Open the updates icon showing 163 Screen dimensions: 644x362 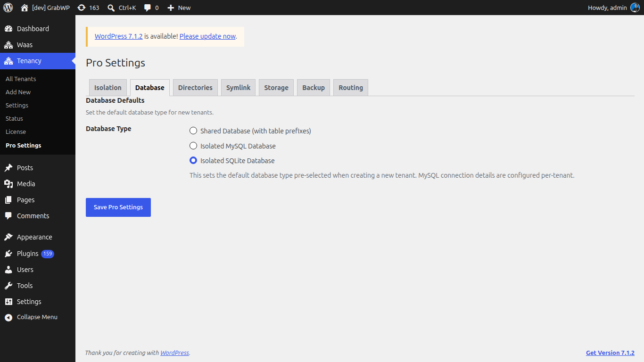coord(82,8)
